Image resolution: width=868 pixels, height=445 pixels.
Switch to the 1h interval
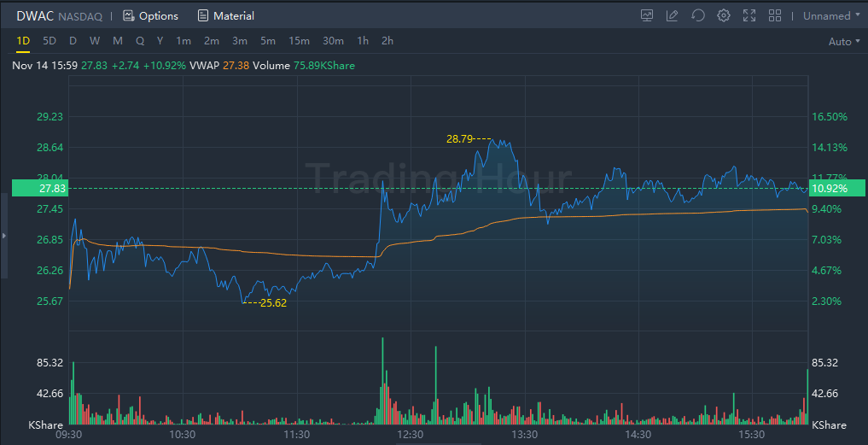pyautogui.click(x=363, y=41)
